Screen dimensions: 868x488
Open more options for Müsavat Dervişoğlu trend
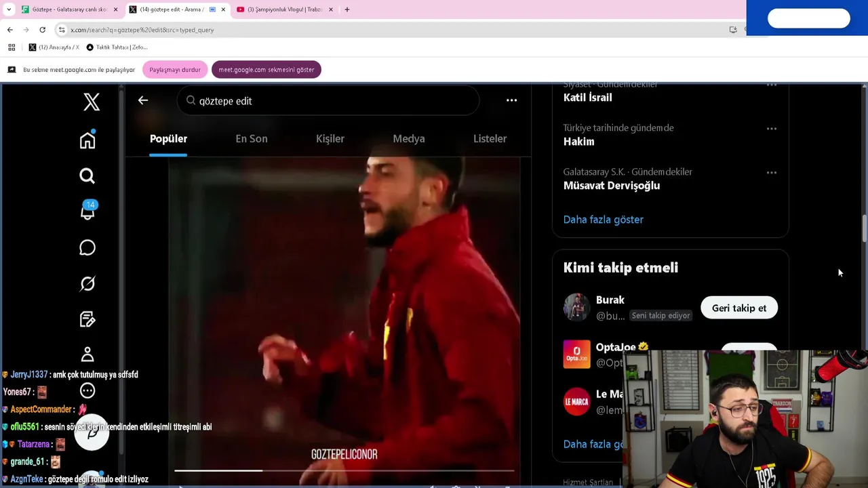[x=771, y=172]
